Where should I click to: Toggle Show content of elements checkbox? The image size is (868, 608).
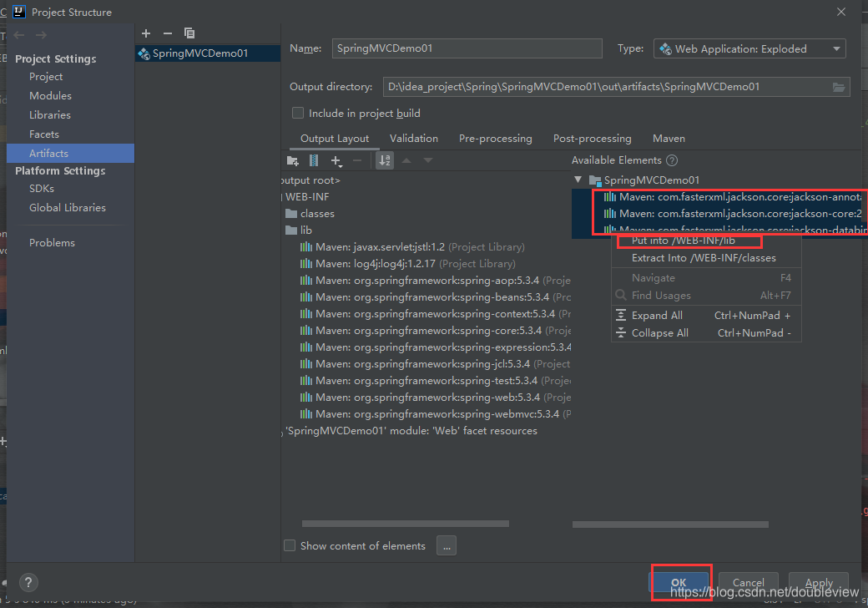[x=290, y=545]
